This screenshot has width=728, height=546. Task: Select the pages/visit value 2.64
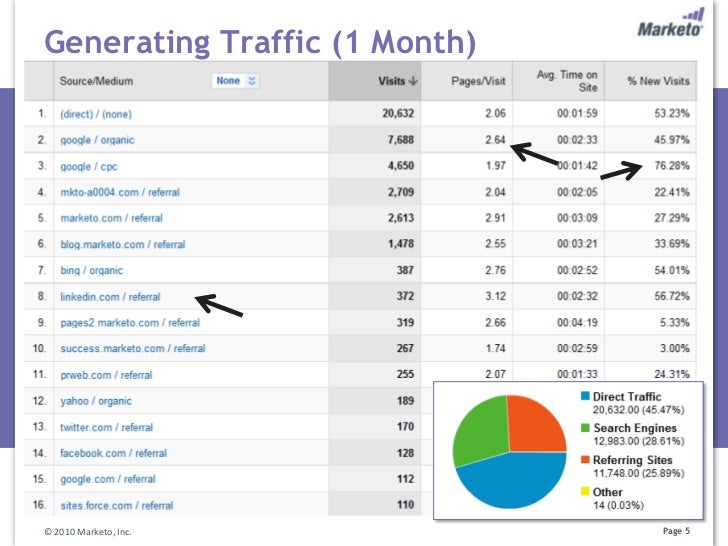pos(495,139)
